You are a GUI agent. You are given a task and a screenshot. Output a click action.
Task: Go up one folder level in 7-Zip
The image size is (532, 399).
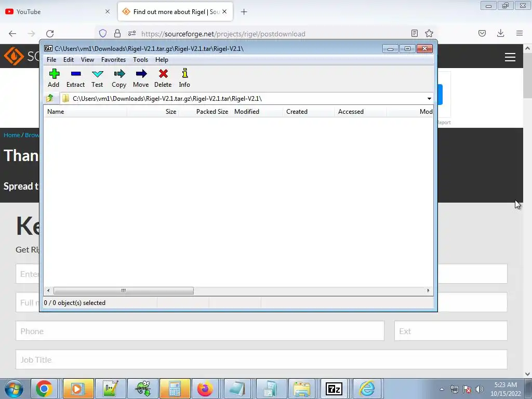click(50, 98)
